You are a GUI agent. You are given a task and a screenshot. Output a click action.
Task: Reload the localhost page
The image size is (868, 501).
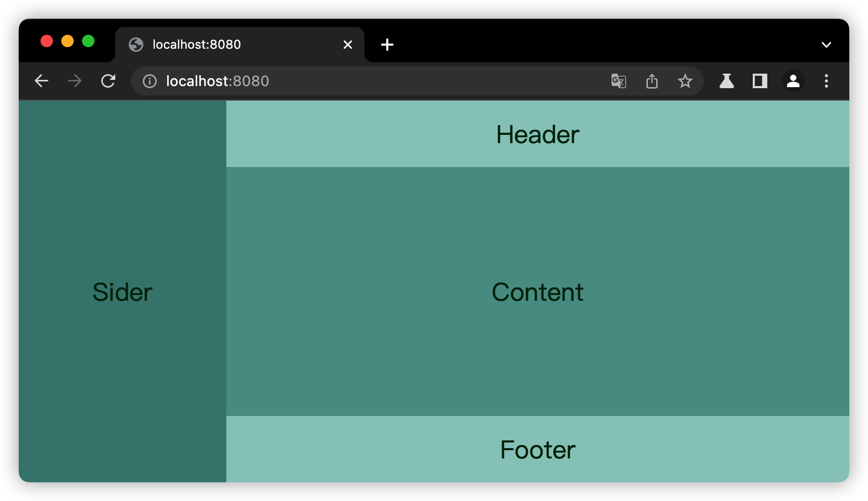(x=108, y=81)
